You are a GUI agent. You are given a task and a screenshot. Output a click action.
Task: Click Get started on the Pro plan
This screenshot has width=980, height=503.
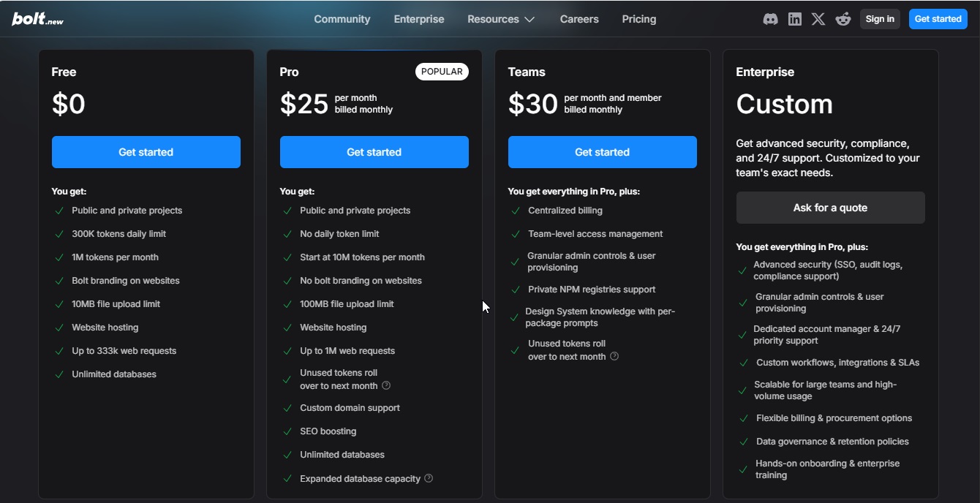[x=374, y=151]
